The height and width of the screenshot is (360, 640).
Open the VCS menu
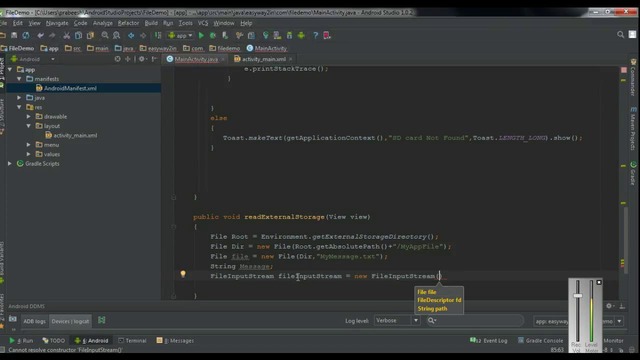point(203,23)
